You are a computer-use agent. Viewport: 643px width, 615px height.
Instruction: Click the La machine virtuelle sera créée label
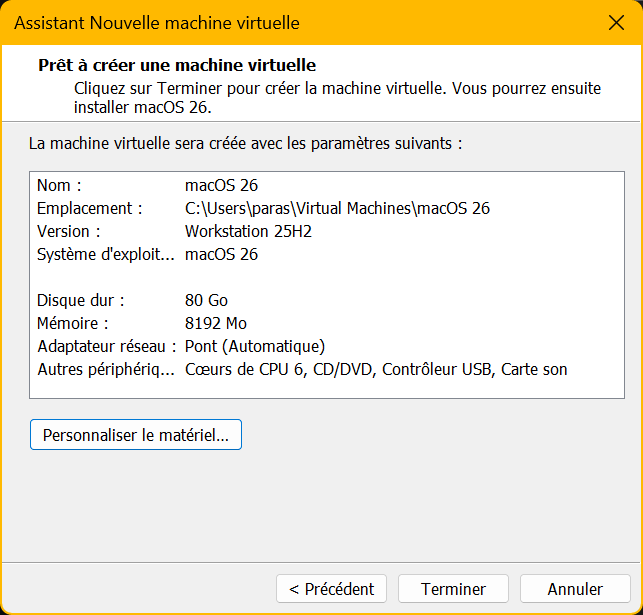click(246, 143)
